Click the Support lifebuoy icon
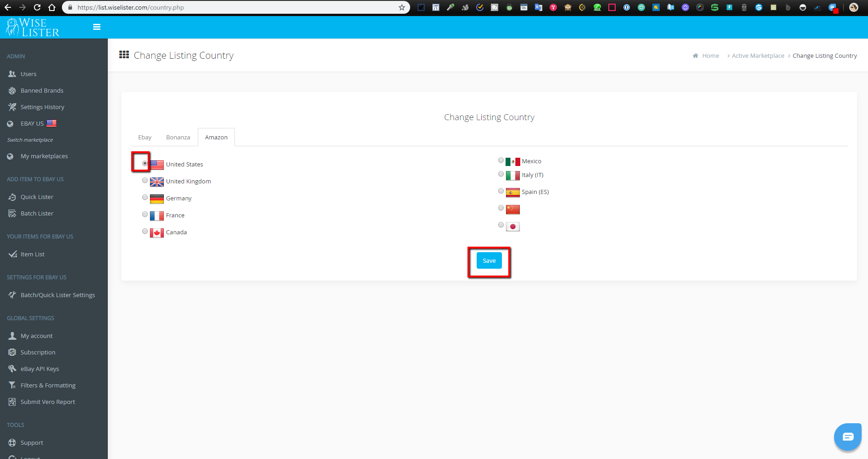The width and height of the screenshot is (868, 459). click(12, 442)
